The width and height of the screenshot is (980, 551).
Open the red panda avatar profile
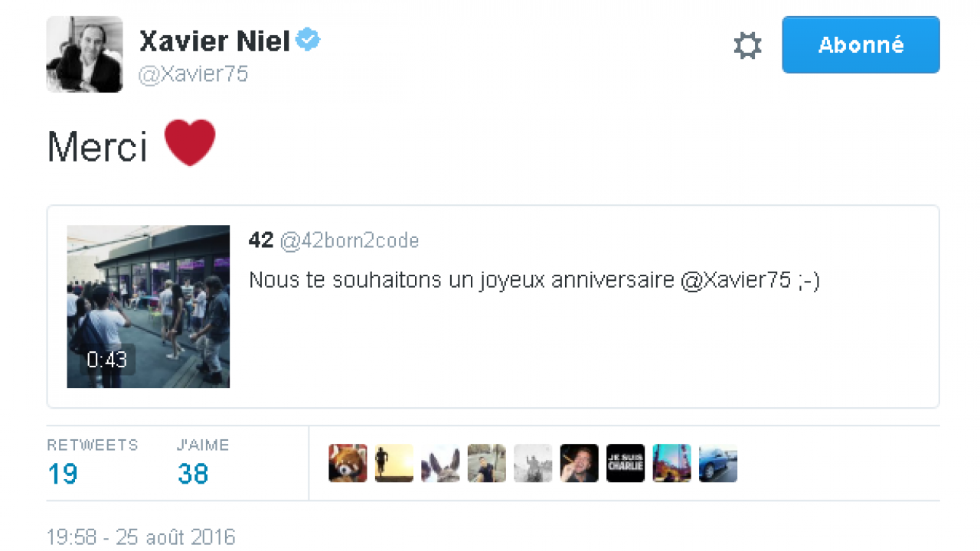[348, 463]
